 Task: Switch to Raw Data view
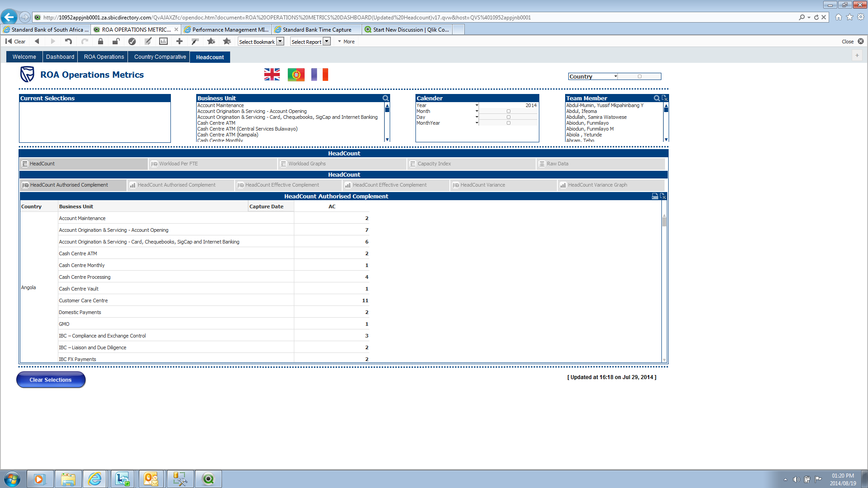601,164
